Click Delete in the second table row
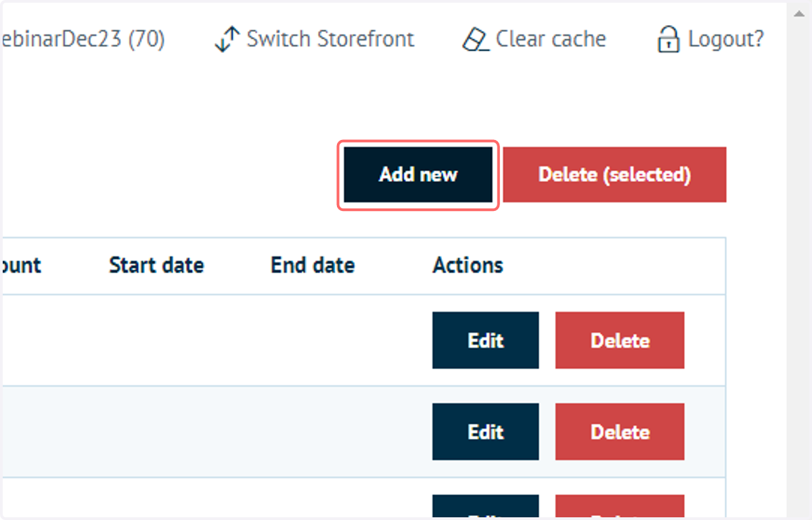 point(620,431)
